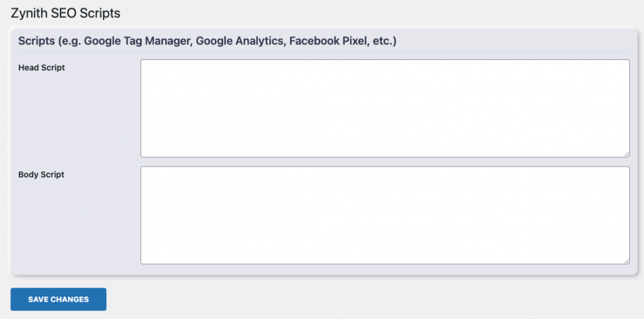Click the leading "Scripts" word in section title
The image size is (644, 319).
36,41
